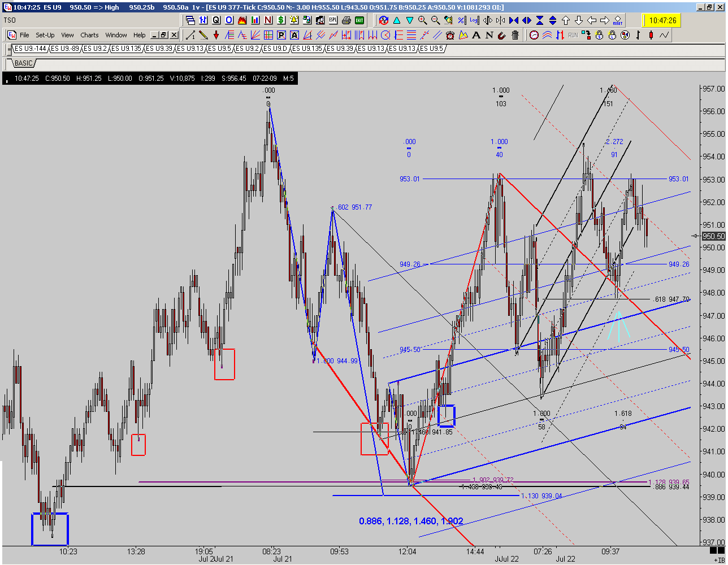Viewport: 728px width, 565px height.
Task: Switch to the ES U9.-89 chart tab
Action: click(x=65, y=49)
